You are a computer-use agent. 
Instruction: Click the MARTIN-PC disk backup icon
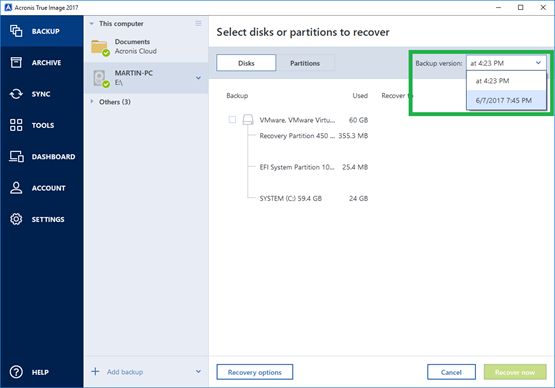(x=101, y=78)
